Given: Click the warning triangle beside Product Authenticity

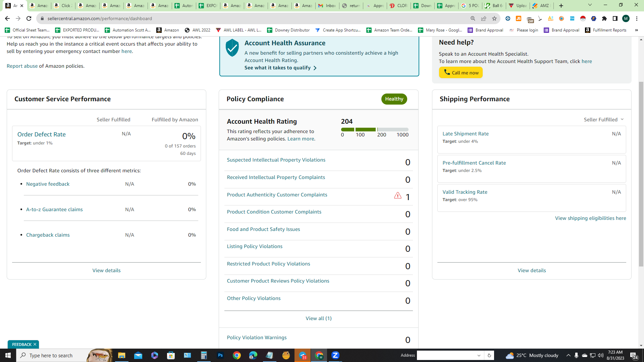Looking at the screenshot, I should coord(398,195).
